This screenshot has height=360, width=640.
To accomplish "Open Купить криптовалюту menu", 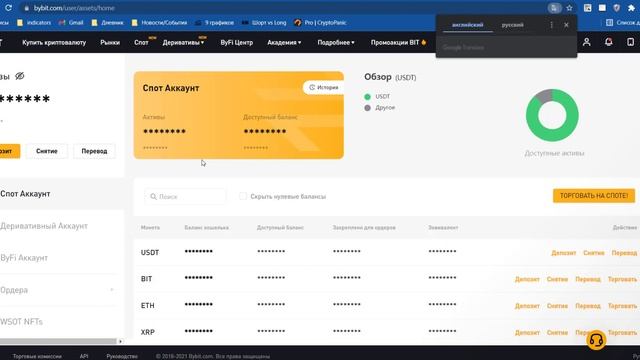I will click(54, 42).
